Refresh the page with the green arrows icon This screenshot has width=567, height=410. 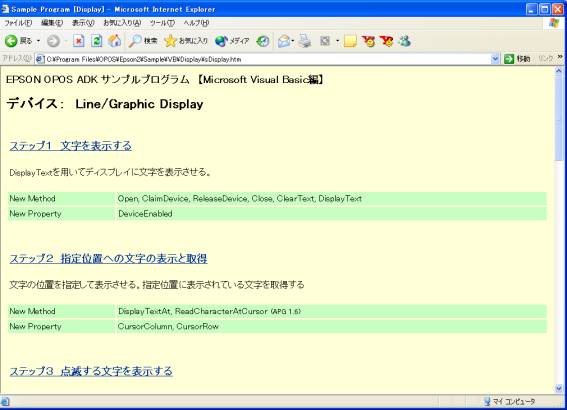[x=96, y=41]
